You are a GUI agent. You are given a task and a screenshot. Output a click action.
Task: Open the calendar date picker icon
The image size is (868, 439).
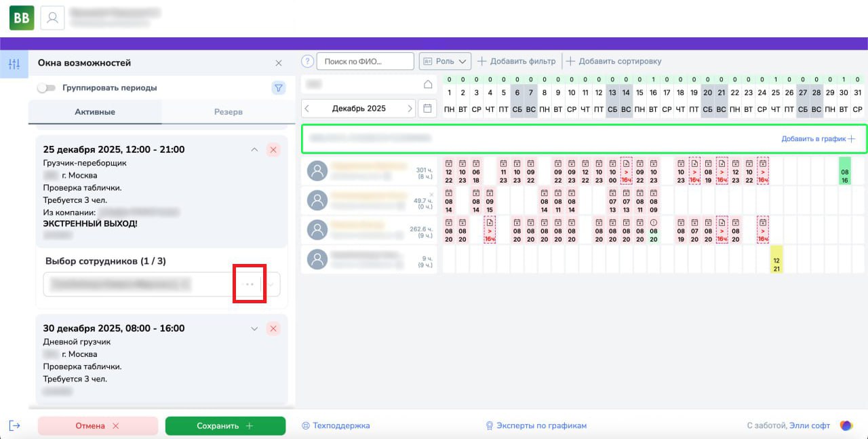427,108
